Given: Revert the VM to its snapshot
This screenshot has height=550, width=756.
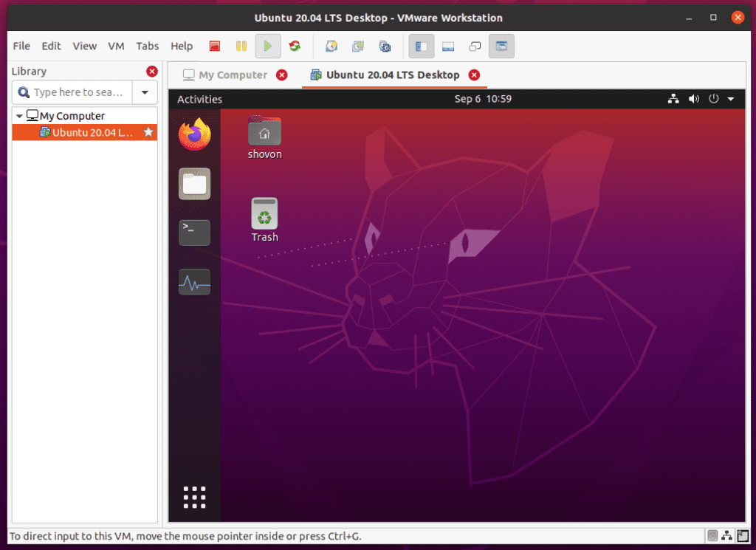Looking at the screenshot, I should [x=358, y=46].
